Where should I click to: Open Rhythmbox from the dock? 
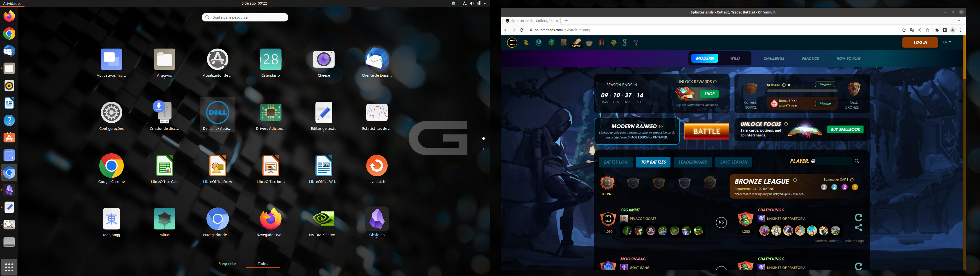9,86
